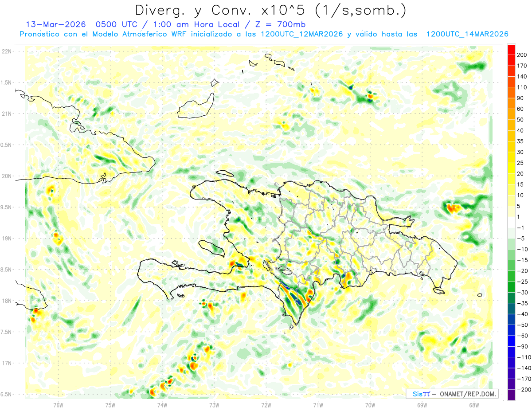
Task: Select colorbar value -25
Action: [522, 282]
